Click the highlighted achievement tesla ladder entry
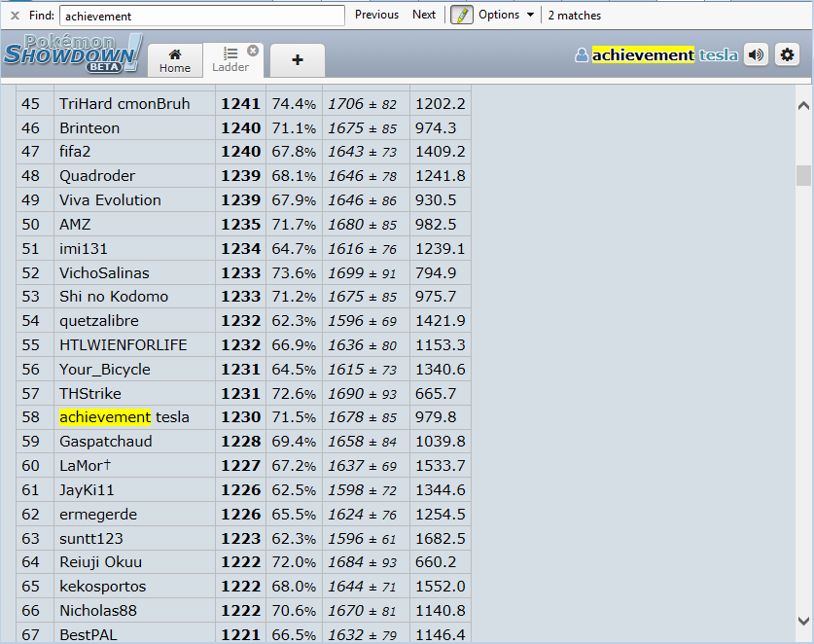Viewport: 814px width, 644px height. pos(124,417)
